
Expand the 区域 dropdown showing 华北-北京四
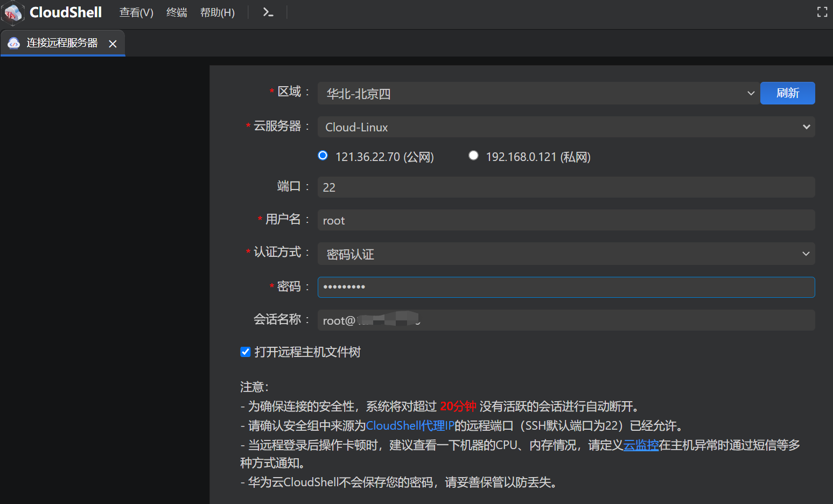click(538, 93)
